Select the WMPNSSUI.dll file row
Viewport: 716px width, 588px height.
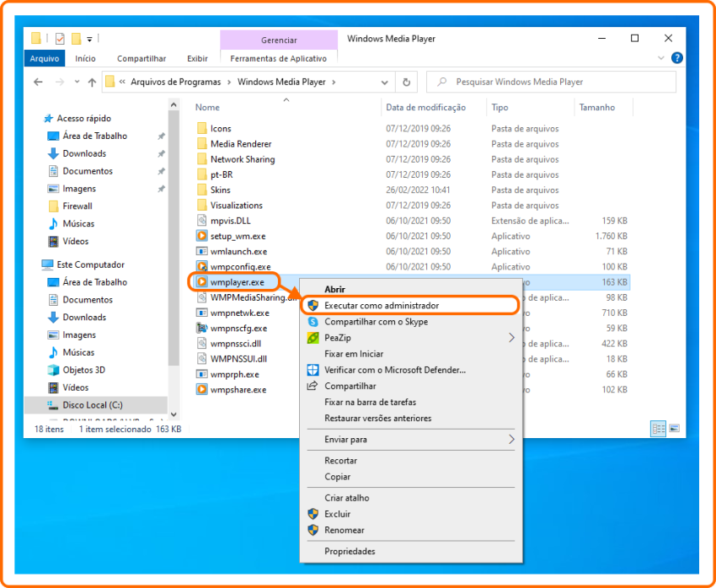tap(238, 359)
